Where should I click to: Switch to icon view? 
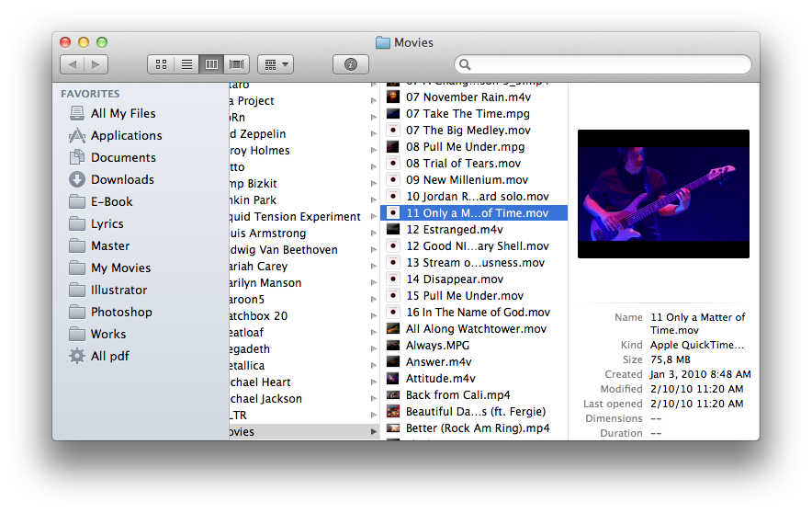click(x=161, y=64)
